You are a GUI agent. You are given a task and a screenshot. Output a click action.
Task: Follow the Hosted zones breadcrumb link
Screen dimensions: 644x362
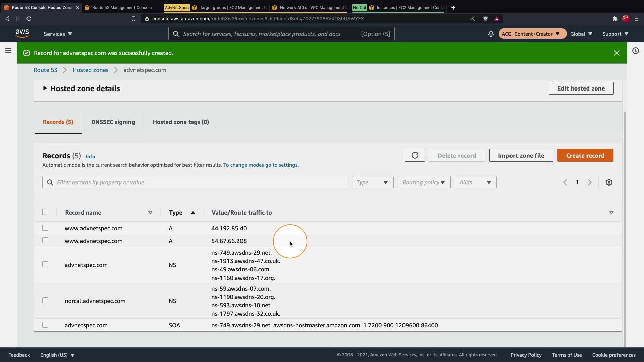[90, 70]
